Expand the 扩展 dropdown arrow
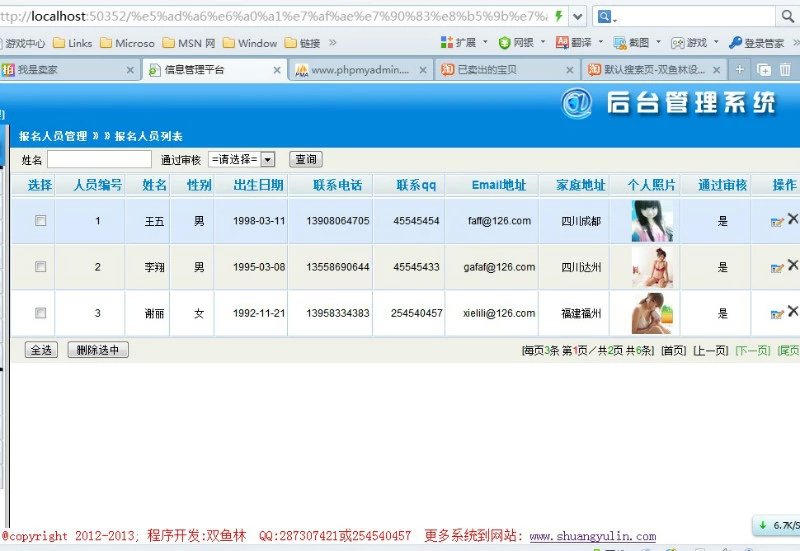The width and height of the screenshot is (800, 551). 485,42
